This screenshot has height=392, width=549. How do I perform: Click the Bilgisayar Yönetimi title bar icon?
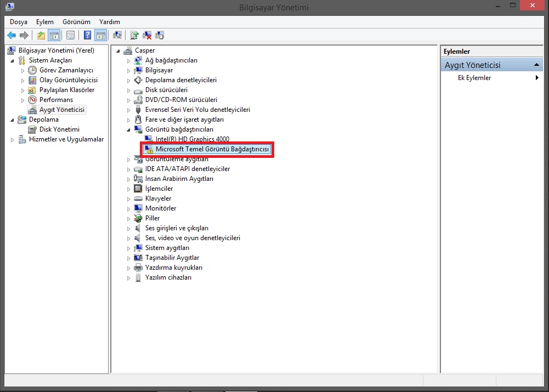10,7
